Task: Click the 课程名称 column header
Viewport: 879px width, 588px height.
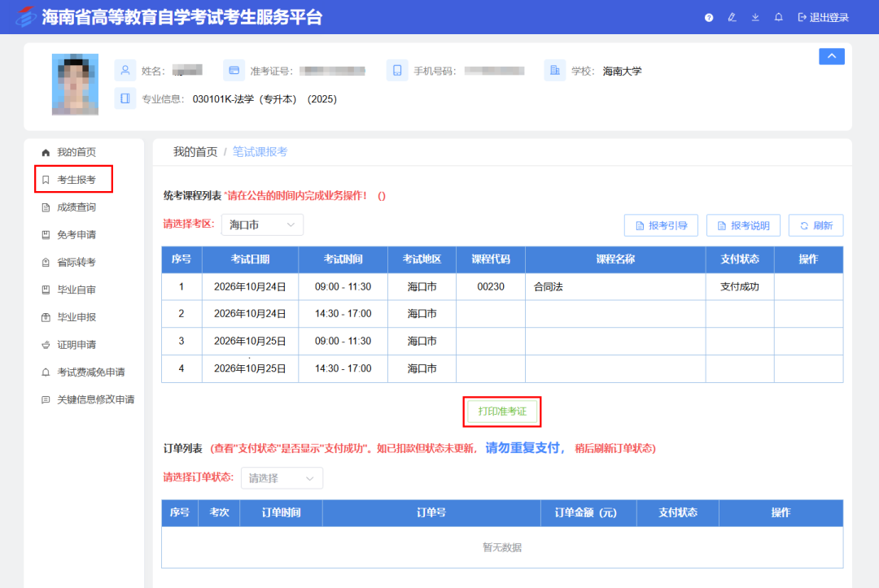Action: point(615,259)
